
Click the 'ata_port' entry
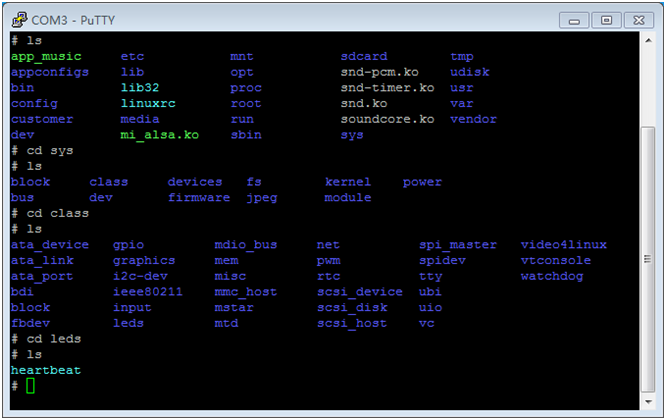(42, 276)
